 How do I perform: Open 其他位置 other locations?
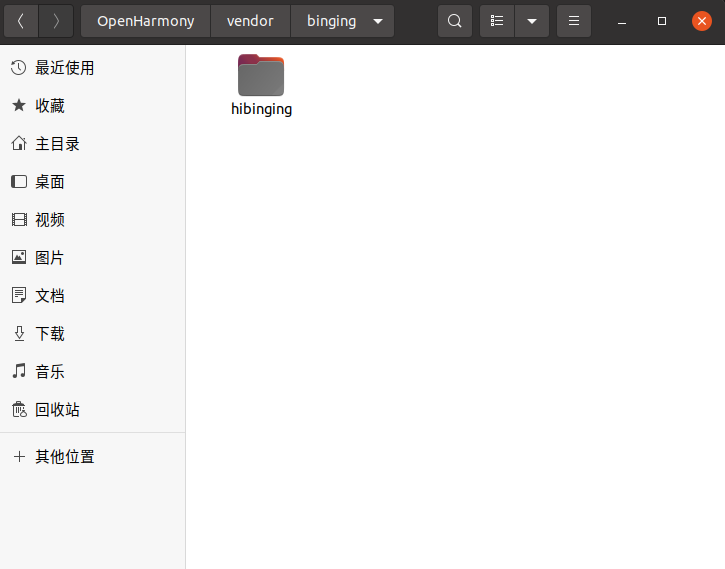point(65,457)
